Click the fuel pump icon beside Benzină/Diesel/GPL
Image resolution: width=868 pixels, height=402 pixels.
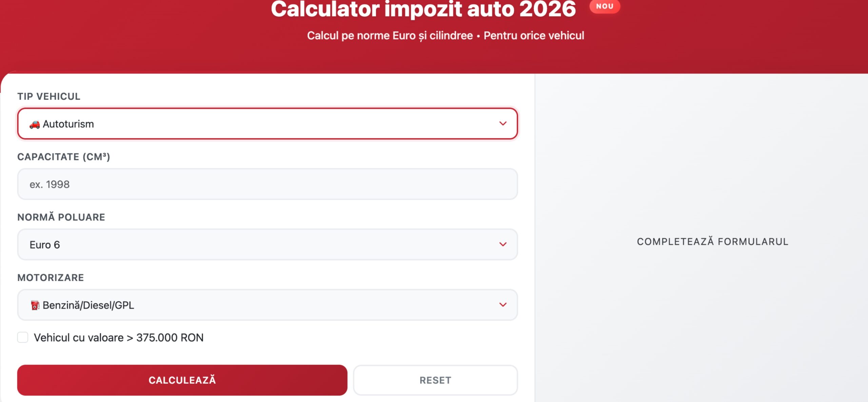(x=35, y=305)
